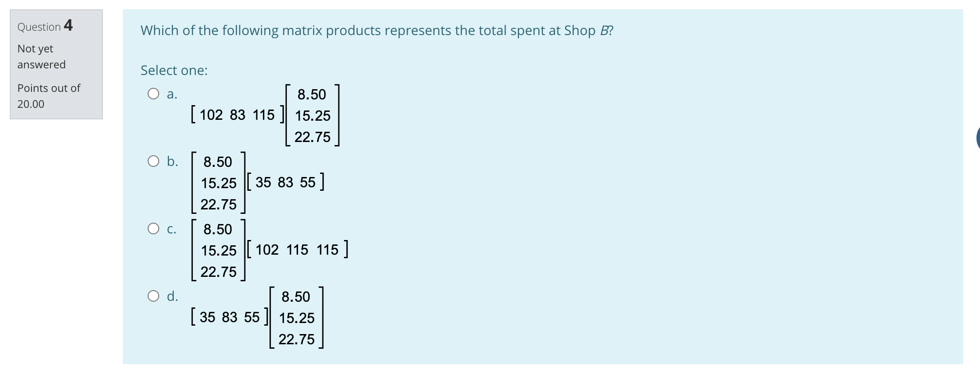Image resolution: width=980 pixels, height=378 pixels.
Task: Click the Points out of 20.00 text
Action: pyautogui.click(x=48, y=95)
